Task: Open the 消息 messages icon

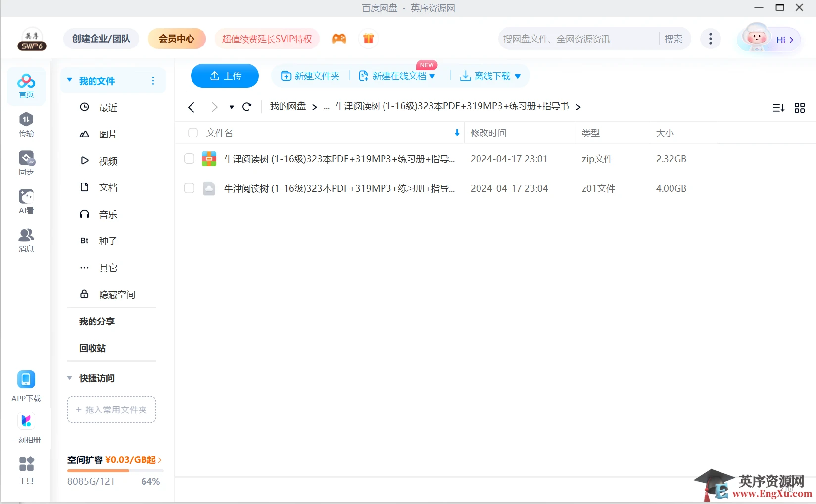Action: tap(26, 240)
